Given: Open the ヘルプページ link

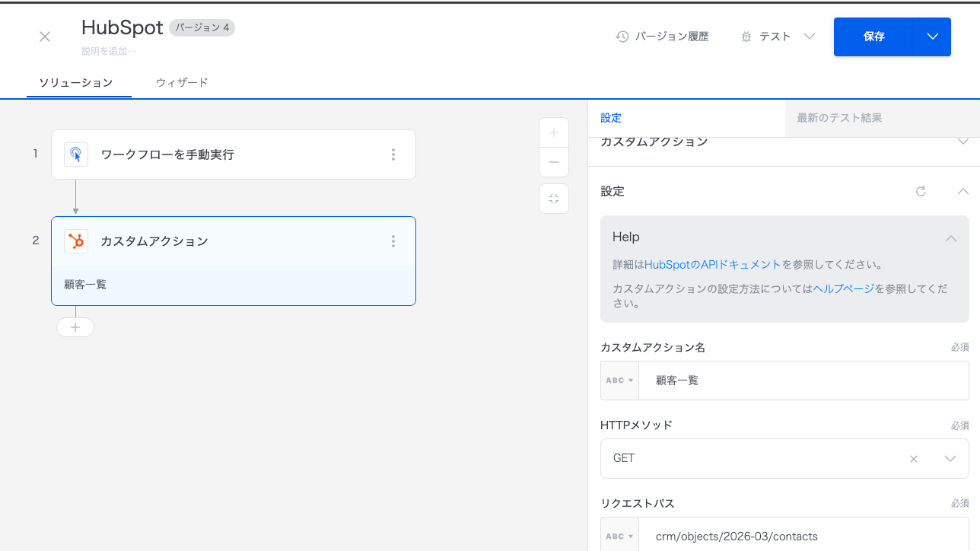Looking at the screenshot, I should (844, 289).
